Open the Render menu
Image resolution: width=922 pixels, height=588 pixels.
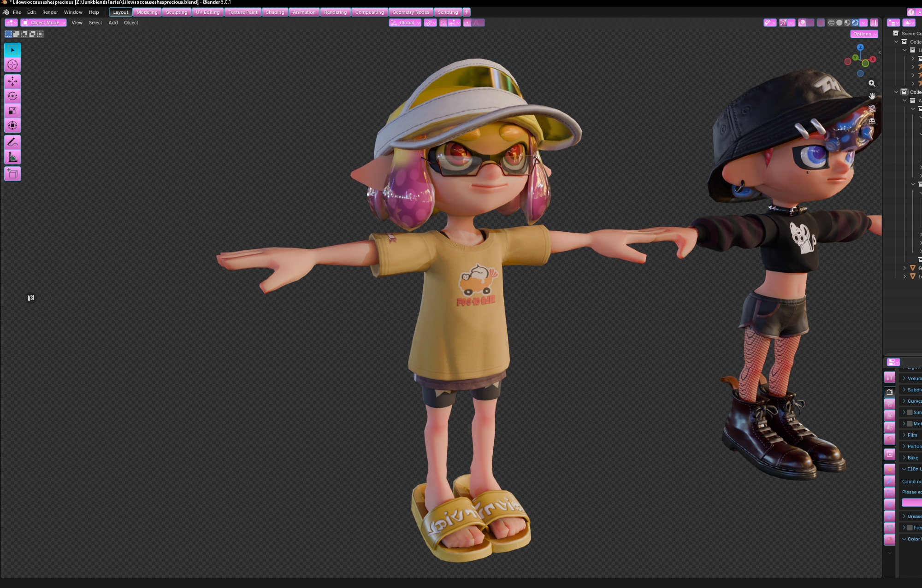coord(50,12)
